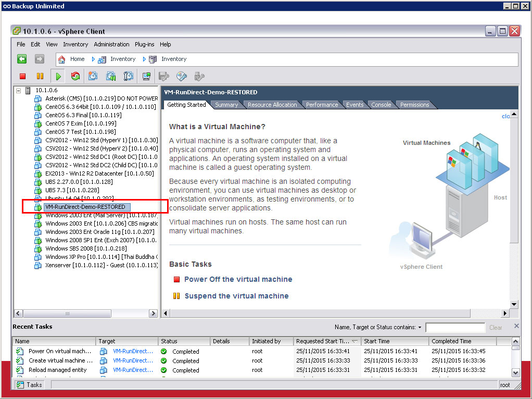532x399 pixels.
Task: Click the Revert to snapshot toolbar icon
Action: pyautogui.click(x=111, y=77)
